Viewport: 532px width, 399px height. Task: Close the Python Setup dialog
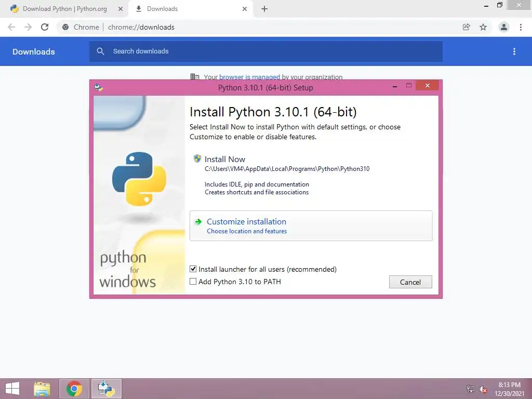pos(427,86)
